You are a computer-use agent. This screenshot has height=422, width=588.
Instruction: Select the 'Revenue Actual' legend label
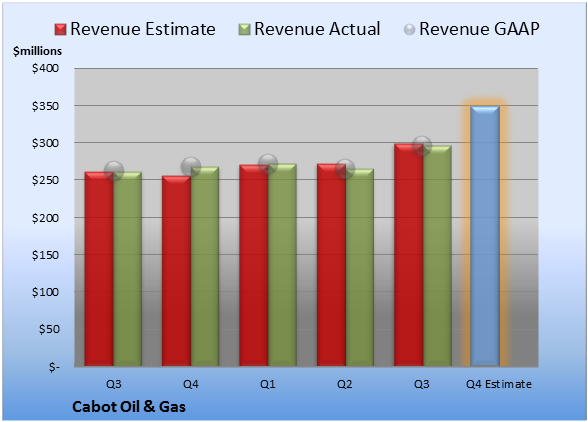[x=317, y=29]
